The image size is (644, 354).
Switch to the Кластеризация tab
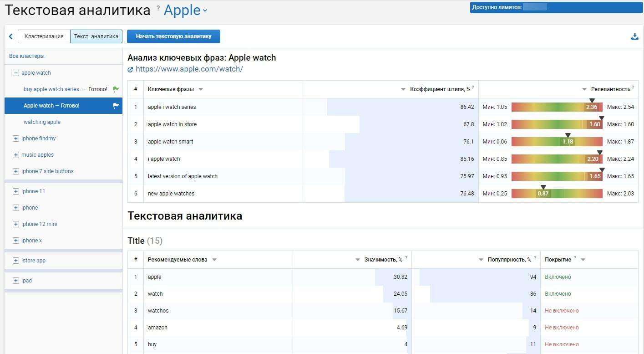[44, 36]
